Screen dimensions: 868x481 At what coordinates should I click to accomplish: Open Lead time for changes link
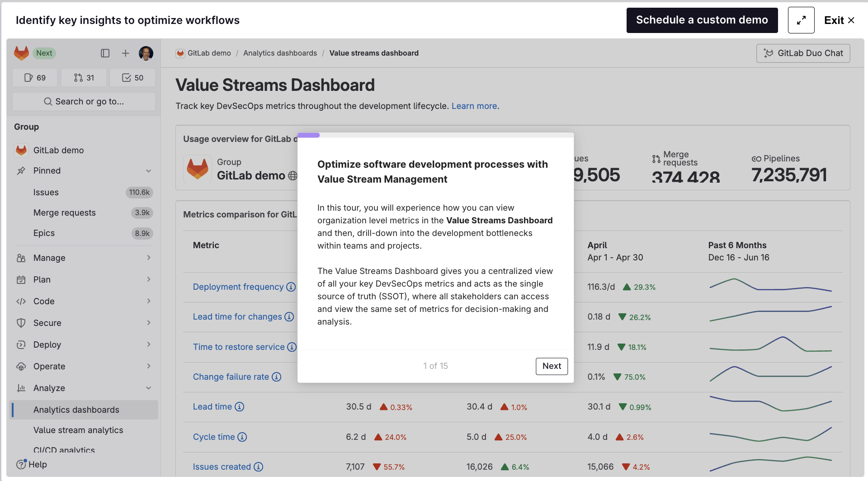(237, 316)
